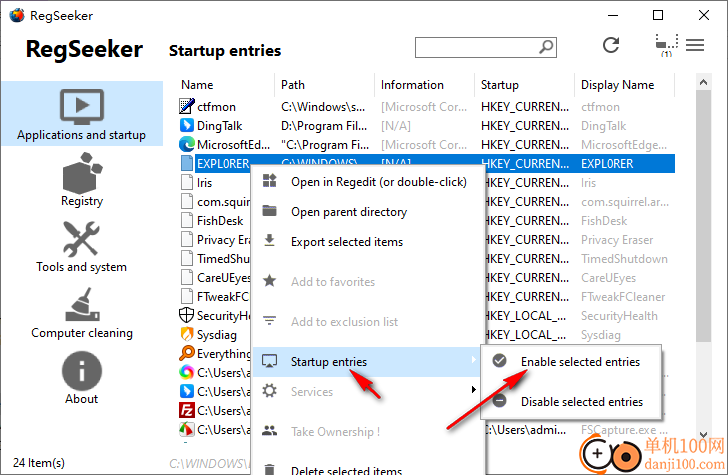Image resolution: width=728 pixels, height=475 pixels.
Task: Expand the Startup entries submenu
Action: click(x=368, y=361)
